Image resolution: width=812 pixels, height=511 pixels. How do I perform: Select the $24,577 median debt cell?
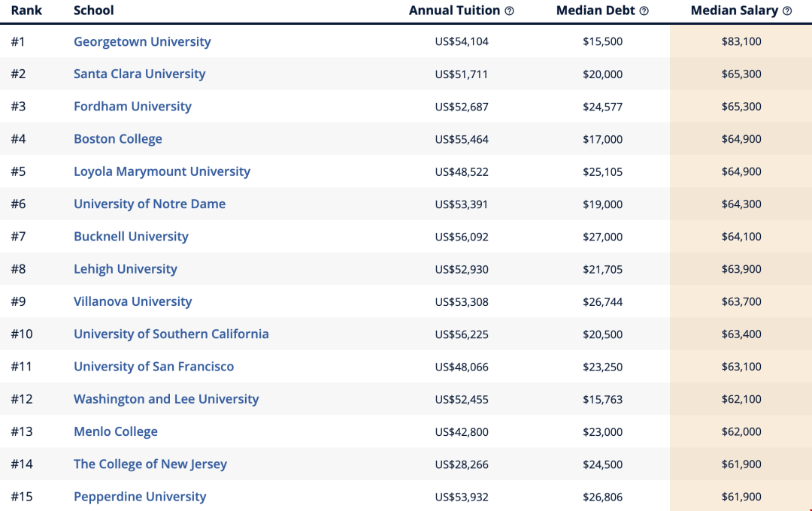602,107
